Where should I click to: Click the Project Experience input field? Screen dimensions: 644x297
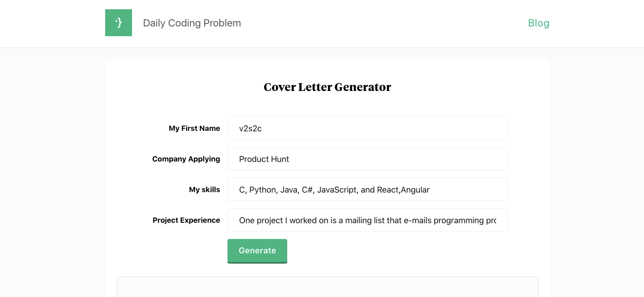[x=367, y=220]
